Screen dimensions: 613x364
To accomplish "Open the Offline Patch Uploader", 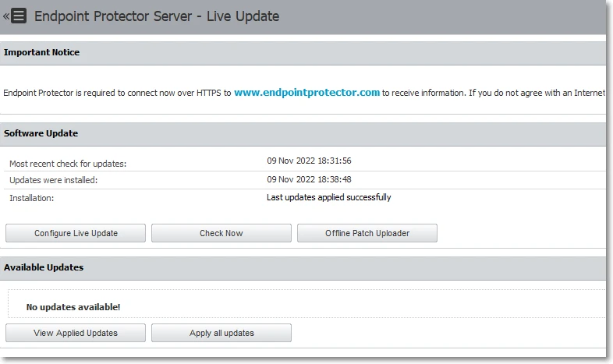I will (x=367, y=233).
